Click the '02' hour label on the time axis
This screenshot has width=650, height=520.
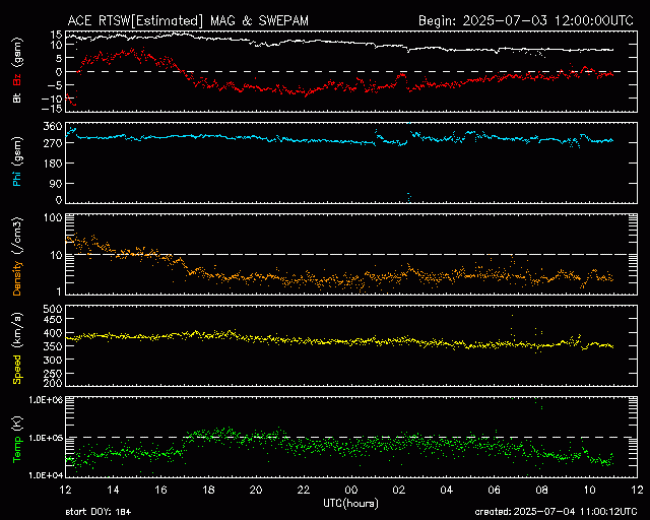tap(399, 490)
